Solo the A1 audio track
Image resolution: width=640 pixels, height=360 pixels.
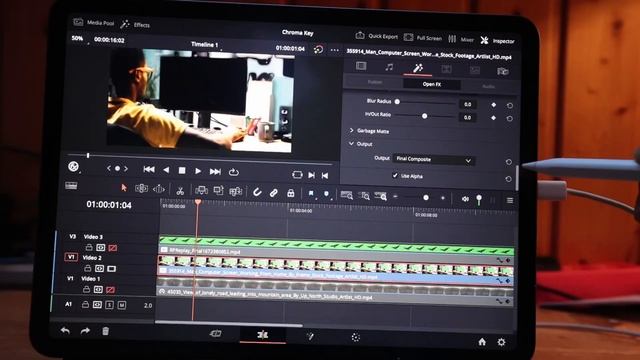point(109,305)
